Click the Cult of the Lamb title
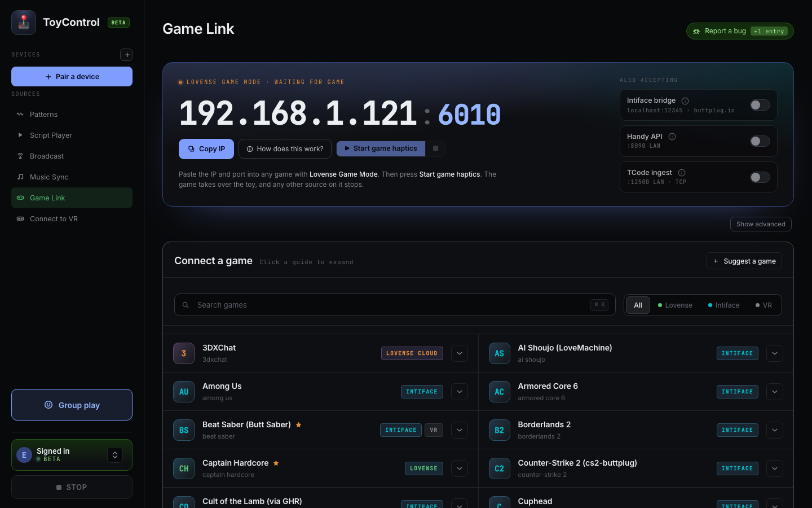This screenshot has width=812, height=508. point(252,501)
